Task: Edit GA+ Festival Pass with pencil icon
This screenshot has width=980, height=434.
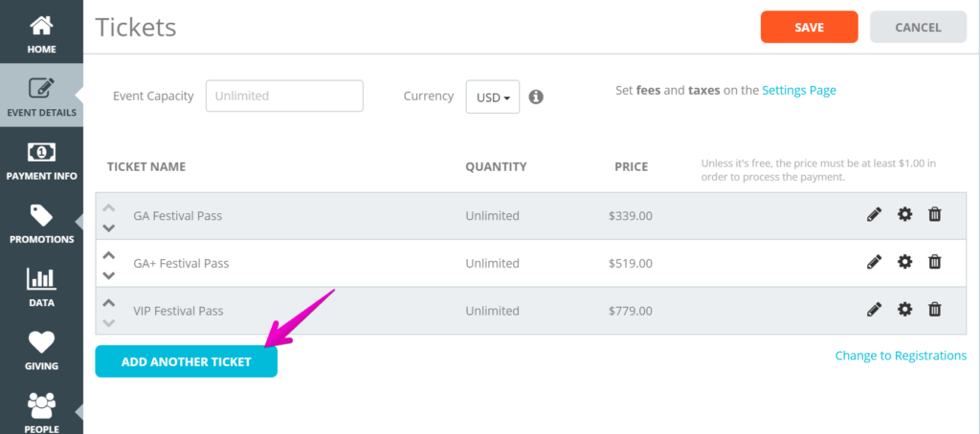Action: tap(875, 262)
